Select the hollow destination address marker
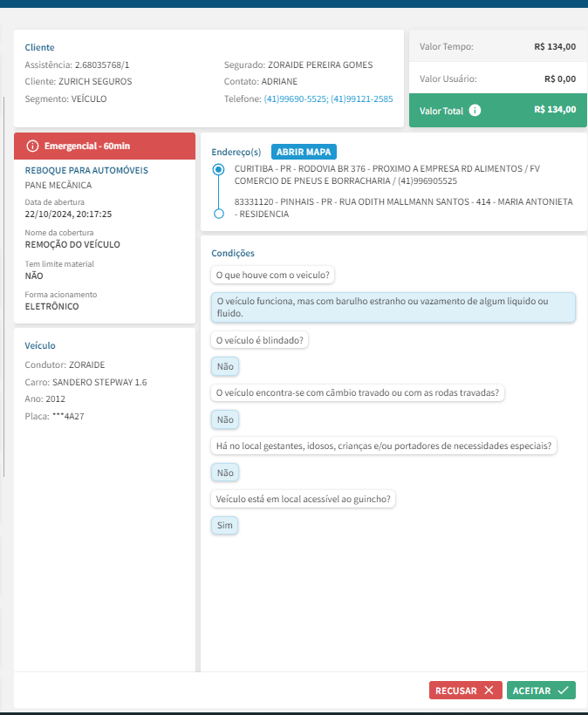The image size is (588, 715). pyautogui.click(x=219, y=213)
